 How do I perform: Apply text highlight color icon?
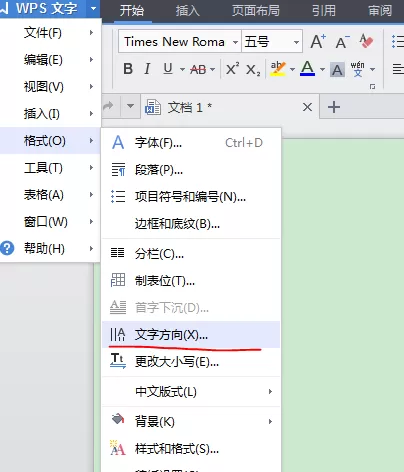278,69
